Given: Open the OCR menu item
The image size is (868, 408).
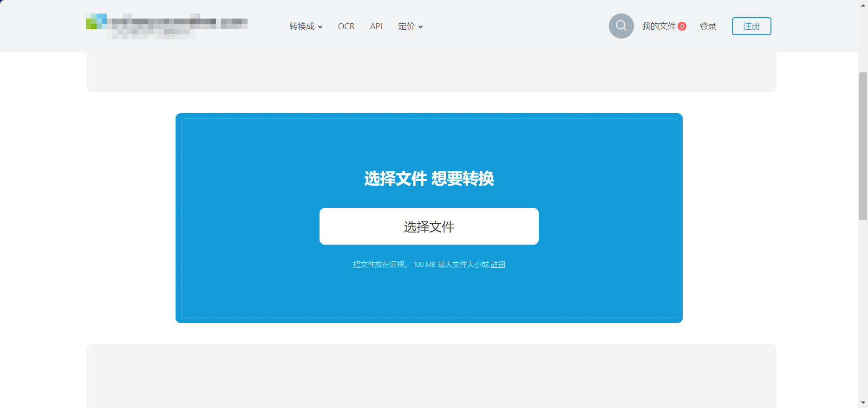Looking at the screenshot, I should pyautogui.click(x=346, y=26).
